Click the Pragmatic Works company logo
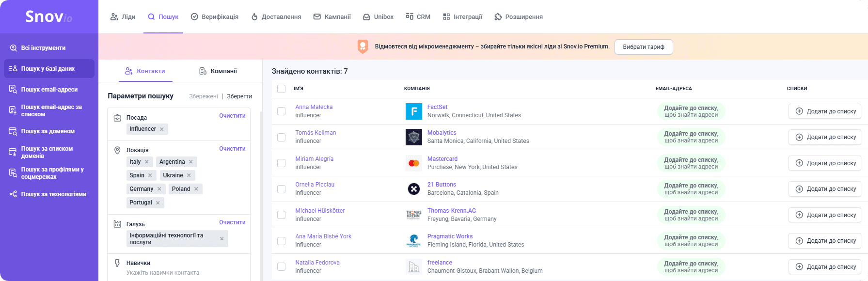868x281 pixels. point(414,241)
